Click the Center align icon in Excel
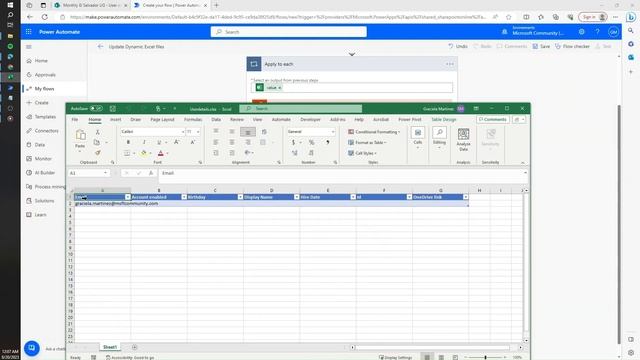The image size is (640, 360). point(232,142)
